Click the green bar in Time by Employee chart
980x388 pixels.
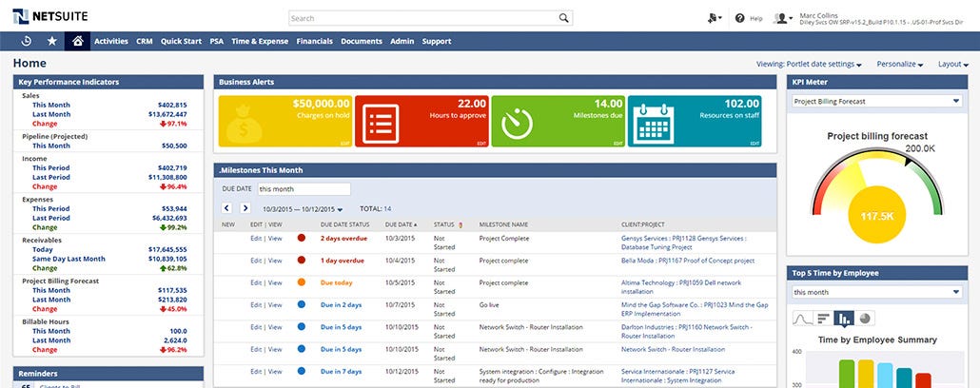pos(846,374)
